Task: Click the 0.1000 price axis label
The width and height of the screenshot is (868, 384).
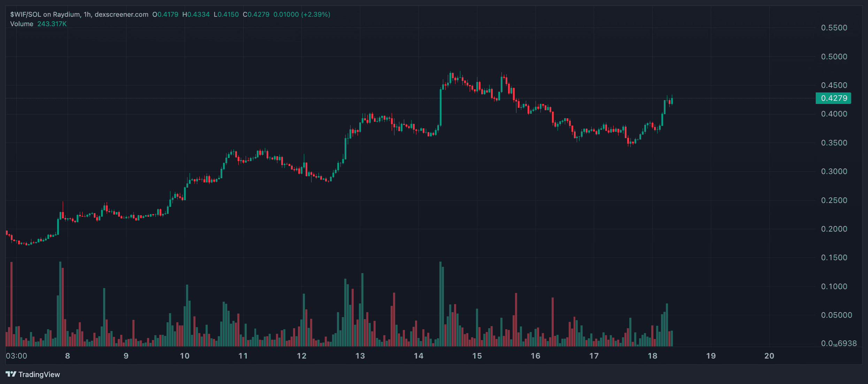Action: pos(834,286)
